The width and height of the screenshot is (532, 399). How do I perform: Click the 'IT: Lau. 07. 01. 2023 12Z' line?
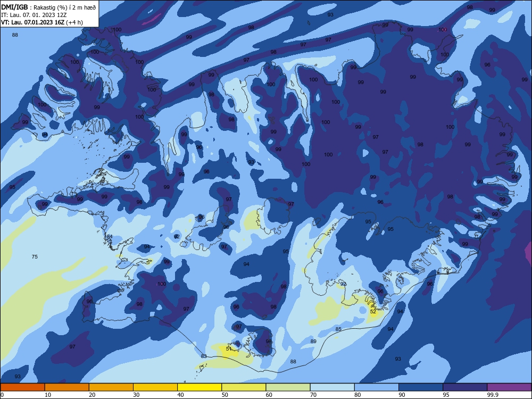point(34,15)
